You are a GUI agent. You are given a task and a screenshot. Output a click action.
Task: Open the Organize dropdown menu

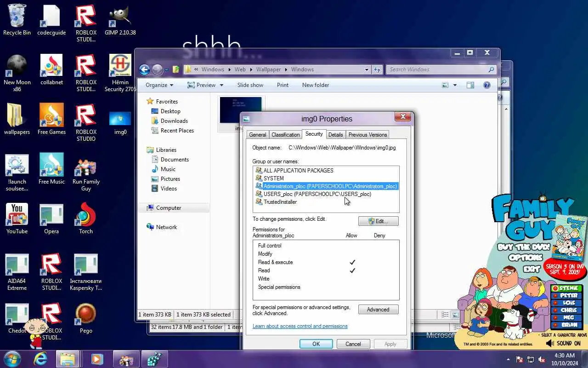tap(159, 85)
